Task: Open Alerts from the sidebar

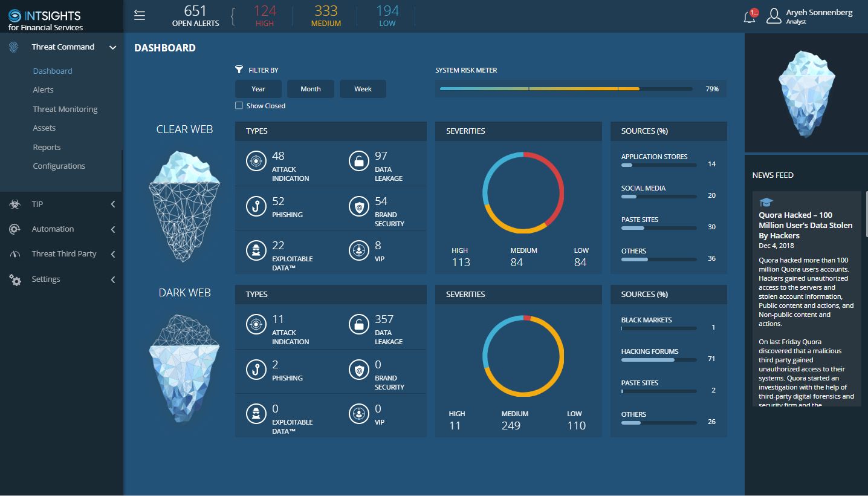Action: tap(43, 90)
